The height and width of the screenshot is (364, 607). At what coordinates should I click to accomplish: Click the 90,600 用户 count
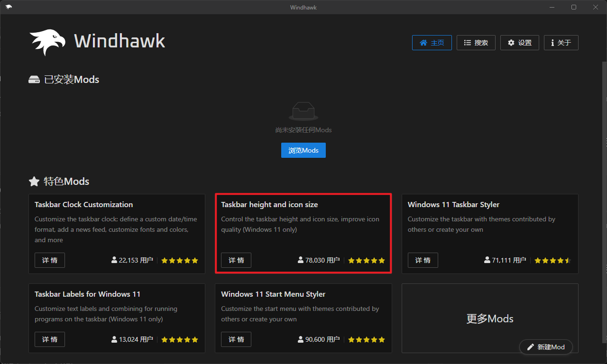click(x=322, y=339)
